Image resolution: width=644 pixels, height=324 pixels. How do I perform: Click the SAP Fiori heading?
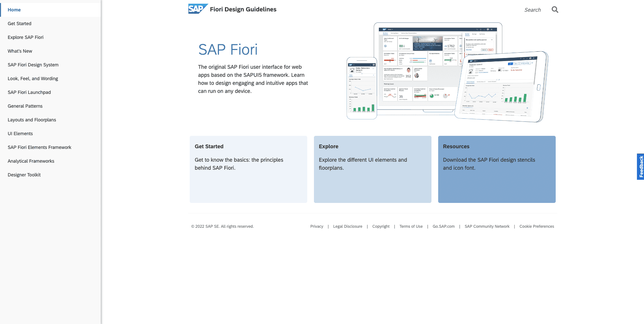tap(228, 50)
